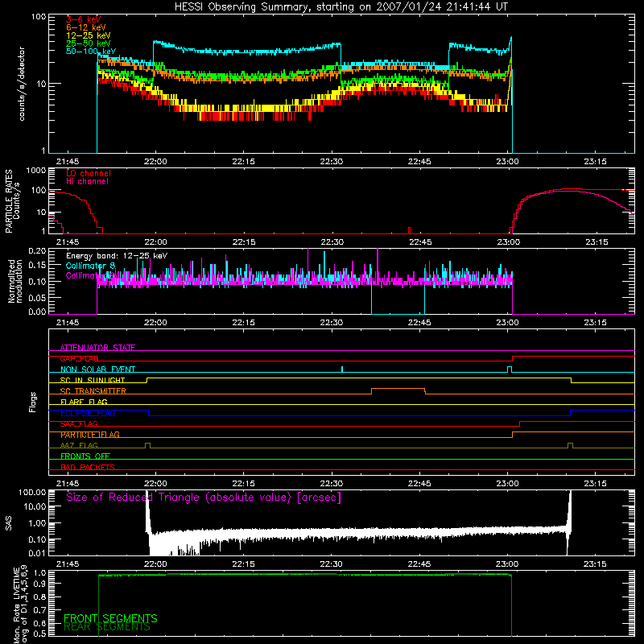Click the LO channel spike near 22:43
The width and height of the screenshot is (644, 644).
(x=409, y=230)
